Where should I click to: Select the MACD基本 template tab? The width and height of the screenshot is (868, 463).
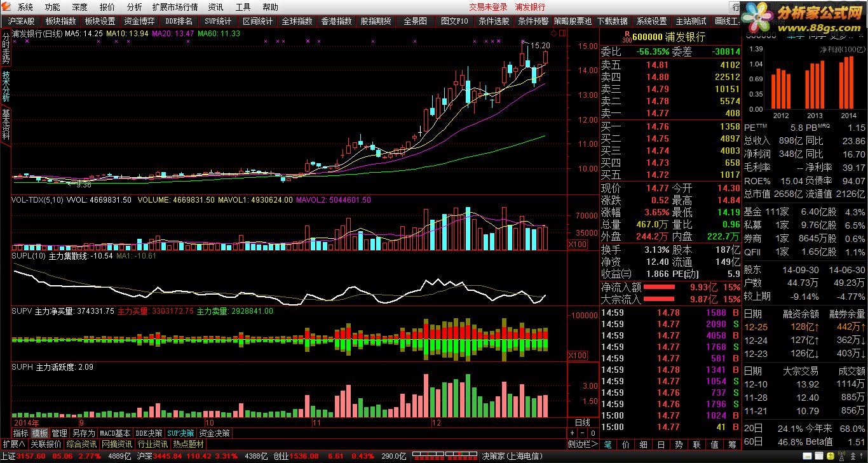point(115,433)
